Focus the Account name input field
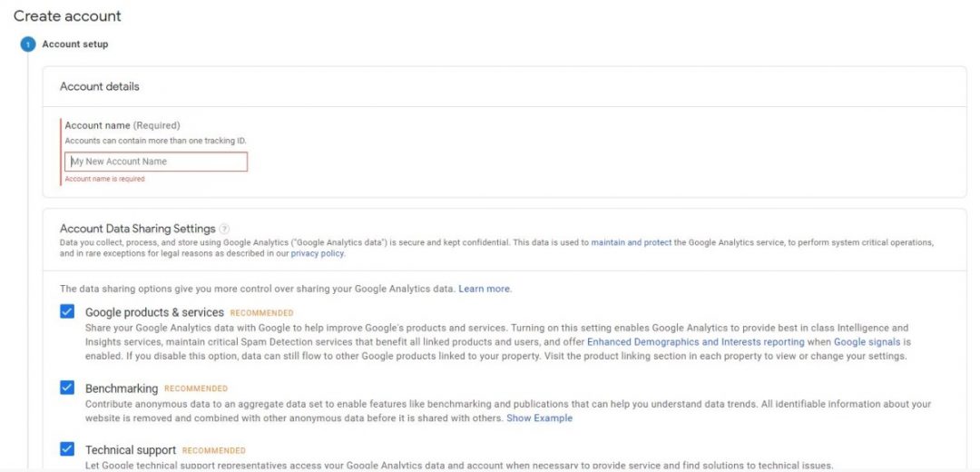The height and width of the screenshot is (472, 980). pyautogui.click(x=156, y=162)
